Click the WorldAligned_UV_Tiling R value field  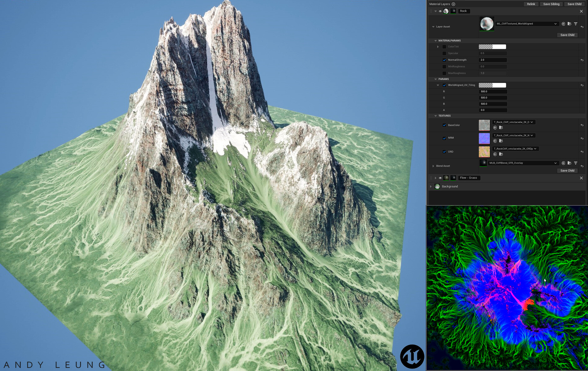492,92
